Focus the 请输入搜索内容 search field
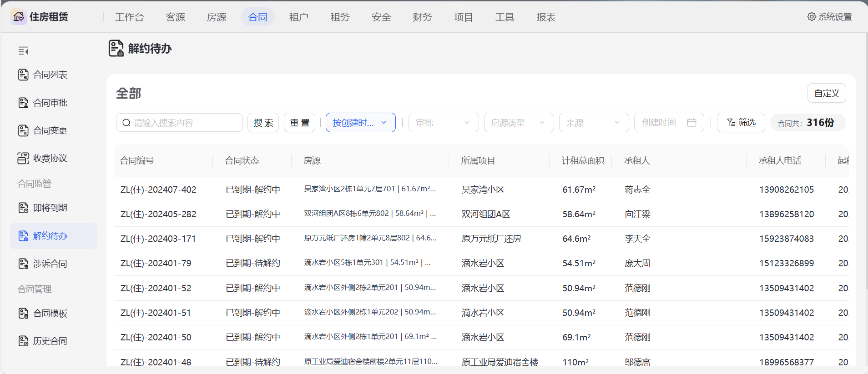Viewport: 868px width, 374px height. (x=184, y=123)
